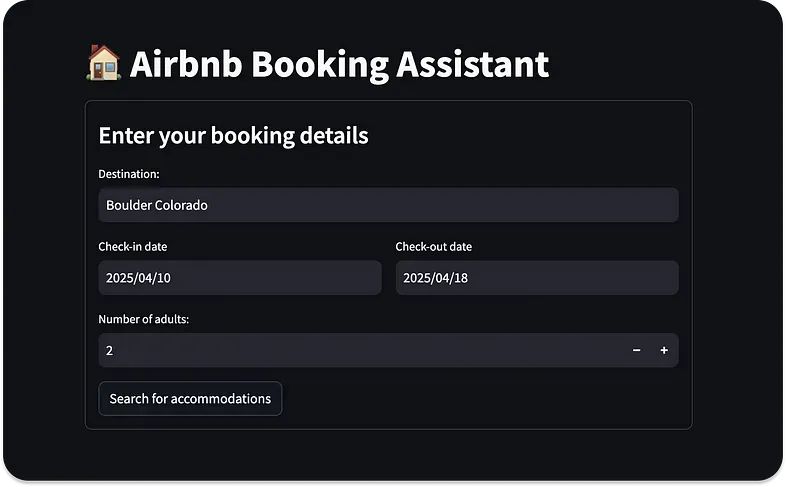This screenshot has height=487, width=786.
Task: Click the Check-out date label
Action: pyautogui.click(x=433, y=246)
